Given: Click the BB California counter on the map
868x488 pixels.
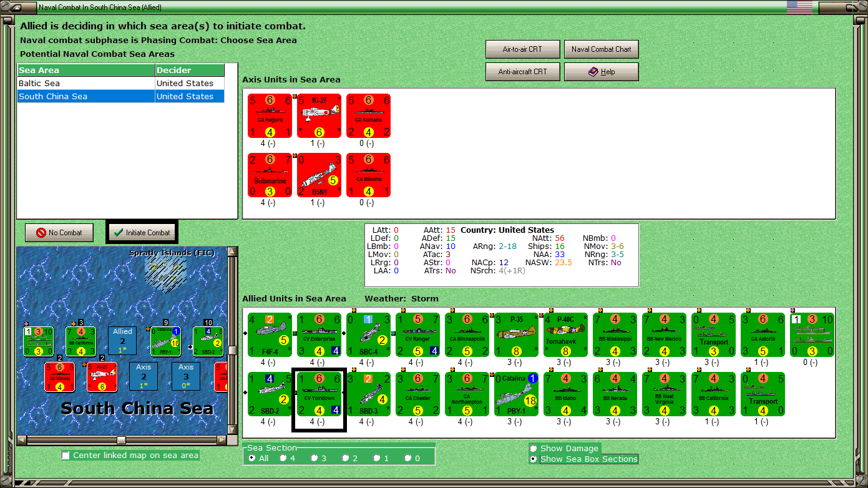Looking at the screenshot, I should click(x=80, y=341).
